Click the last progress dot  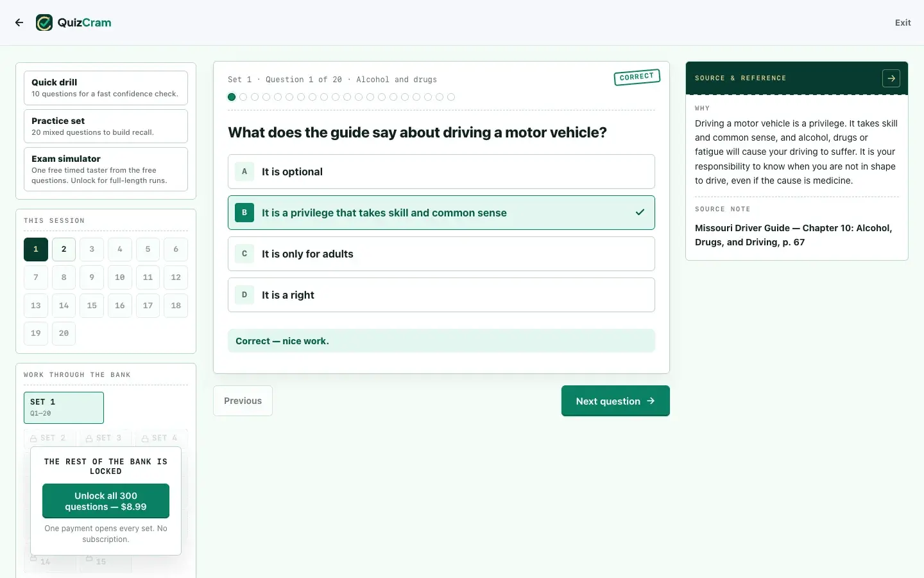click(x=451, y=97)
